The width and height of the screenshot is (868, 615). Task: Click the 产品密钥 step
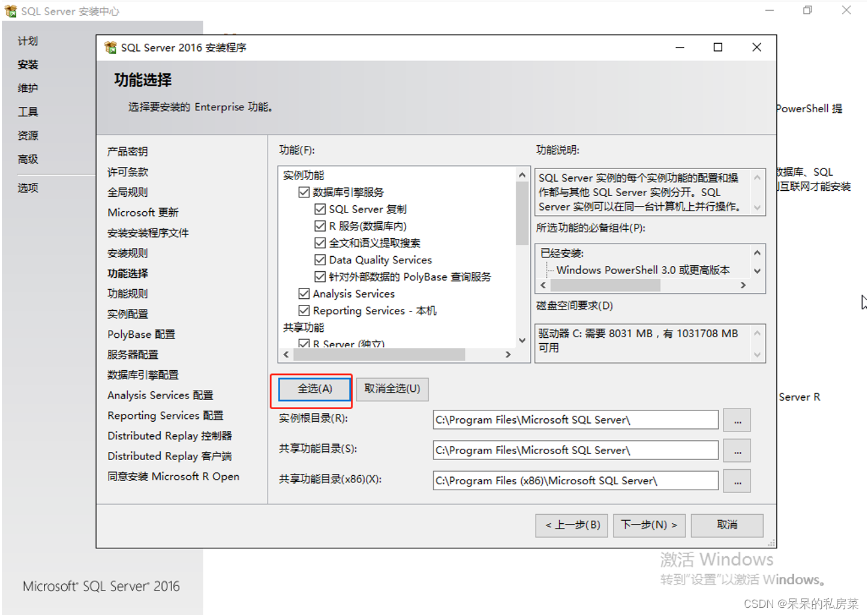pos(128,152)
